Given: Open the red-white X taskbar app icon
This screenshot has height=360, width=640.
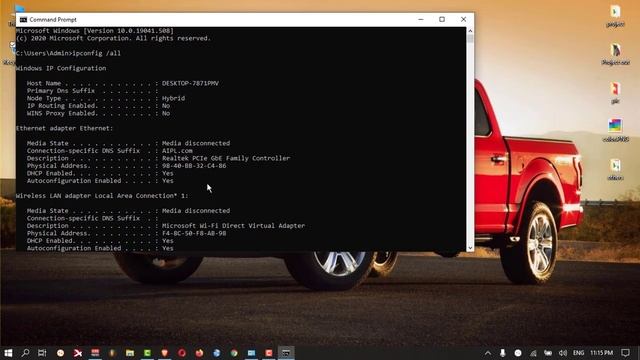Looking at the screenshot, I should (78, 353).
